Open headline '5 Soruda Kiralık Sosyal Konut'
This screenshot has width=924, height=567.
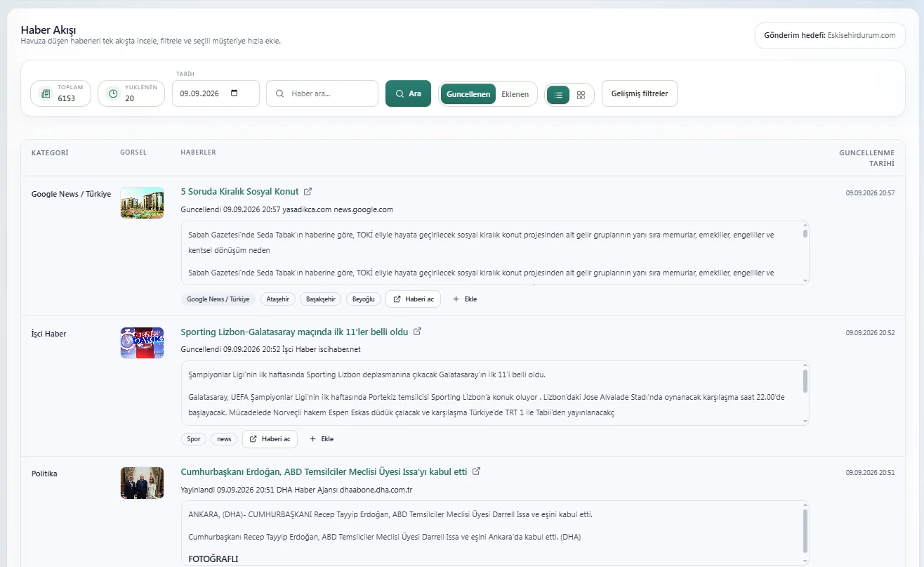(239, 191)
